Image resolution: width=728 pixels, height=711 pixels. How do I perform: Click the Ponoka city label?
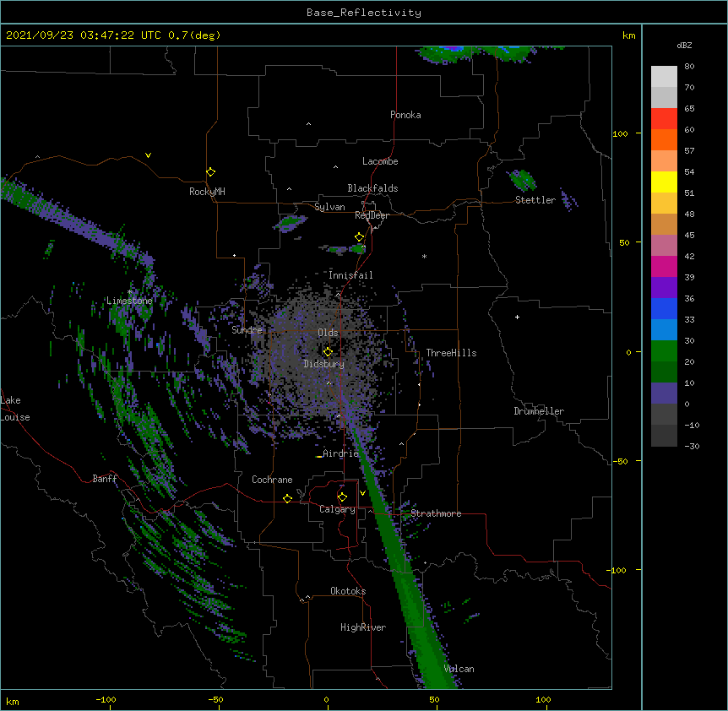(405, 115)
